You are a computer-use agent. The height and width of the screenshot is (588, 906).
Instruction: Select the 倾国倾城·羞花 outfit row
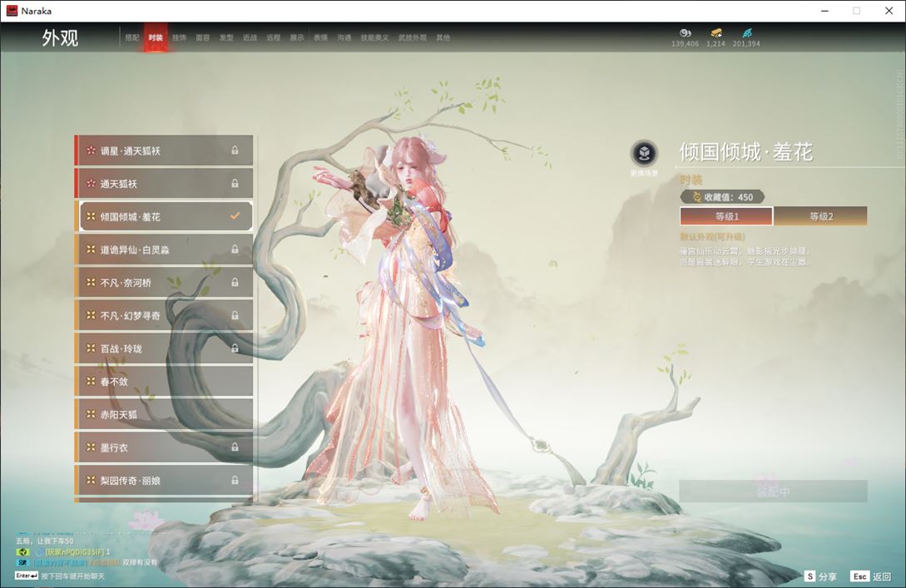pyautogui.click(x=164, y=216)
